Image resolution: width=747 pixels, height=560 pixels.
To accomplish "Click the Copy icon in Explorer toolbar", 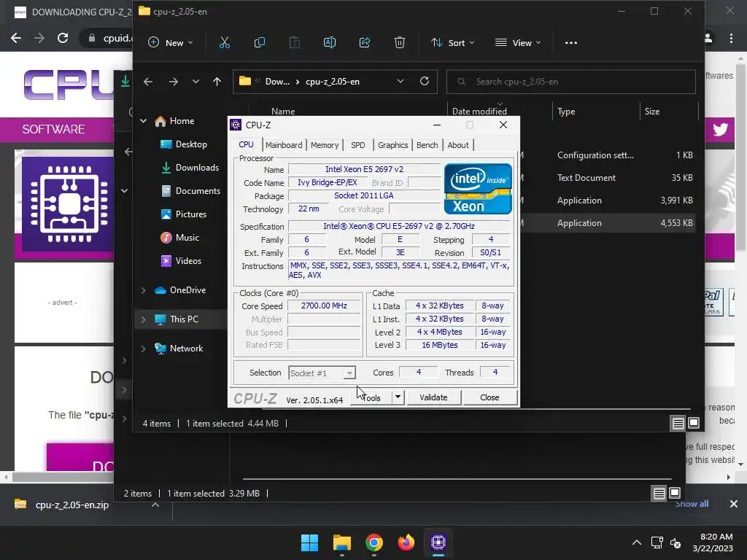I will pos(260,43).
